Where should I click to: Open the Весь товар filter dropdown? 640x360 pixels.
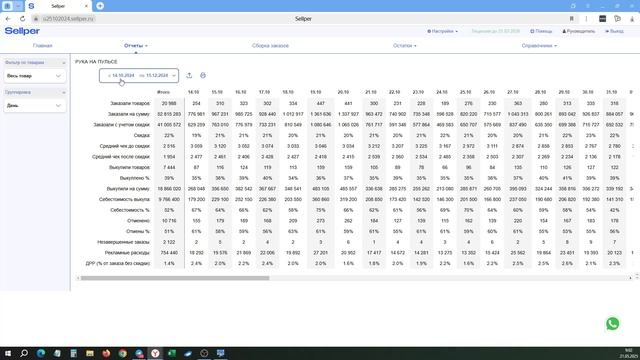coord(35,76)
